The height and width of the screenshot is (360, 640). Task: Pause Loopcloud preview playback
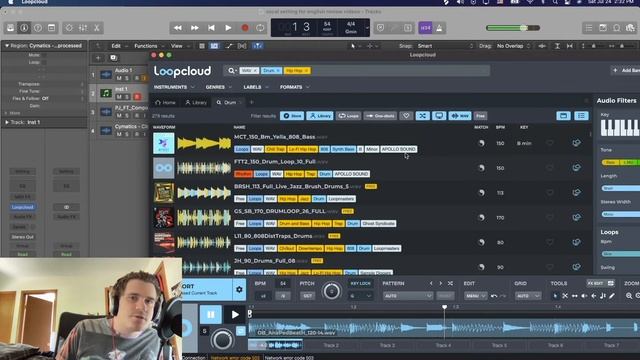point(211,315)
